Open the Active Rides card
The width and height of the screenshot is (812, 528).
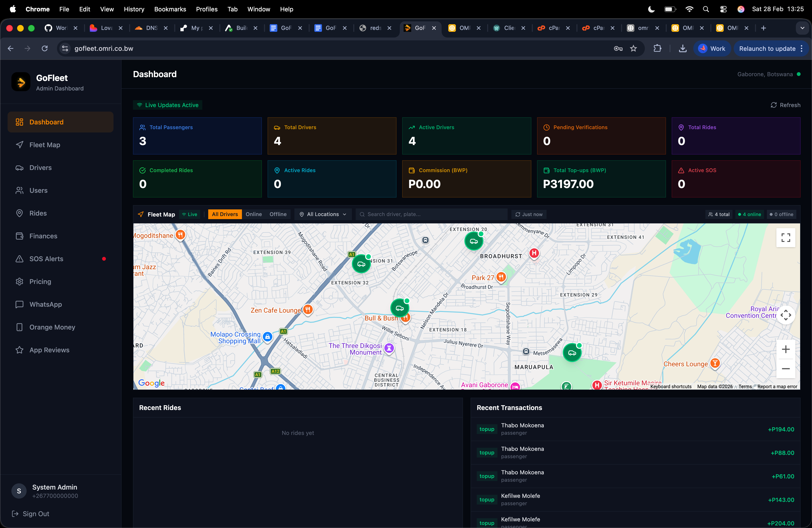coord(332,179)
